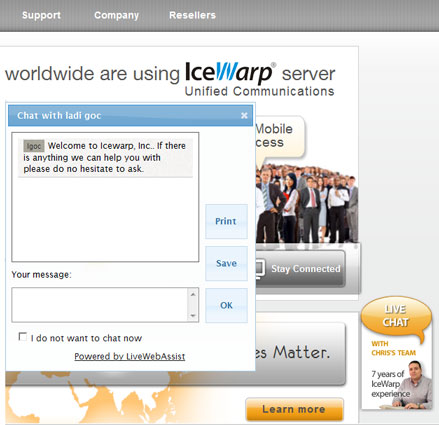
Task: Click the Save button in chat
Action: coord(226,263)
